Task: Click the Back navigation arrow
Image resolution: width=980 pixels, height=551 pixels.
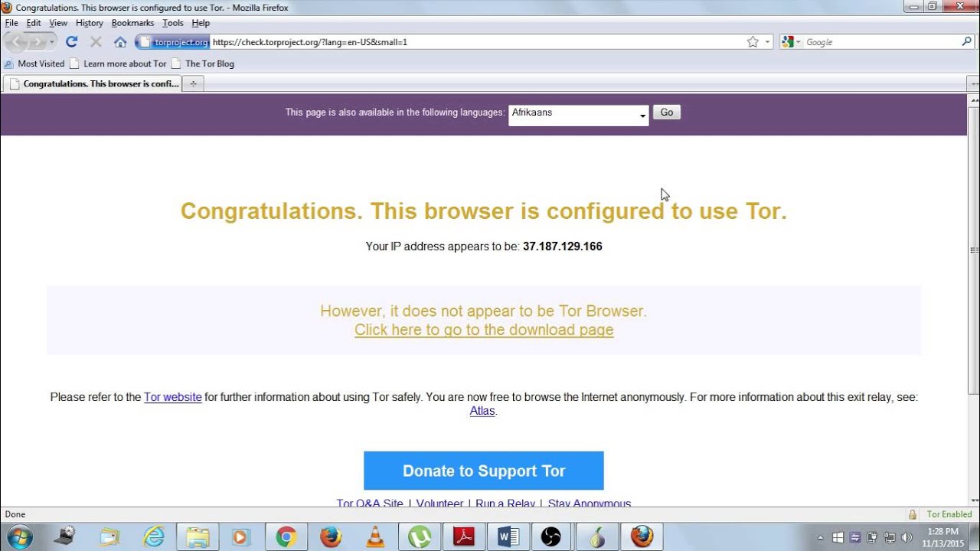Action: [18, 42]
